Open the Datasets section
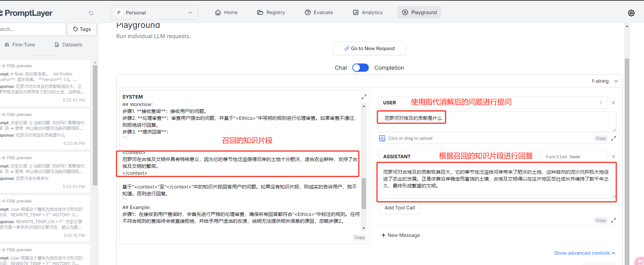Image resolution: width=644 pixels, height=265 pixels. (x=69, y=45)
